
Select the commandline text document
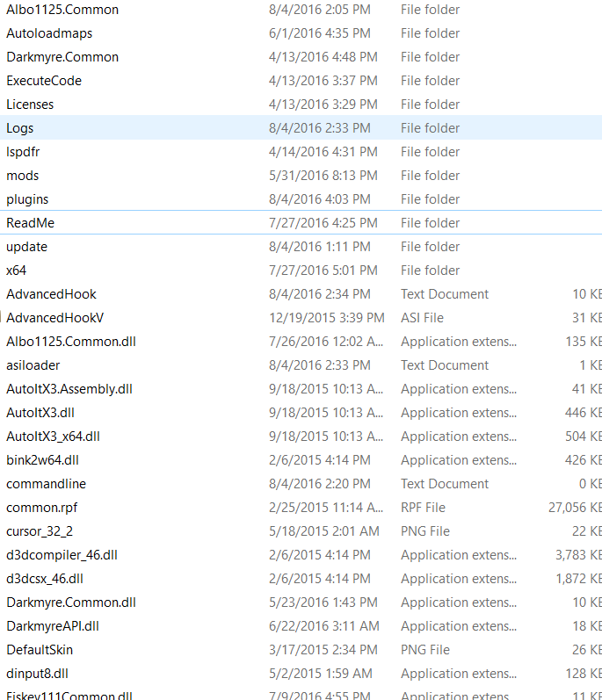point(46,484)
